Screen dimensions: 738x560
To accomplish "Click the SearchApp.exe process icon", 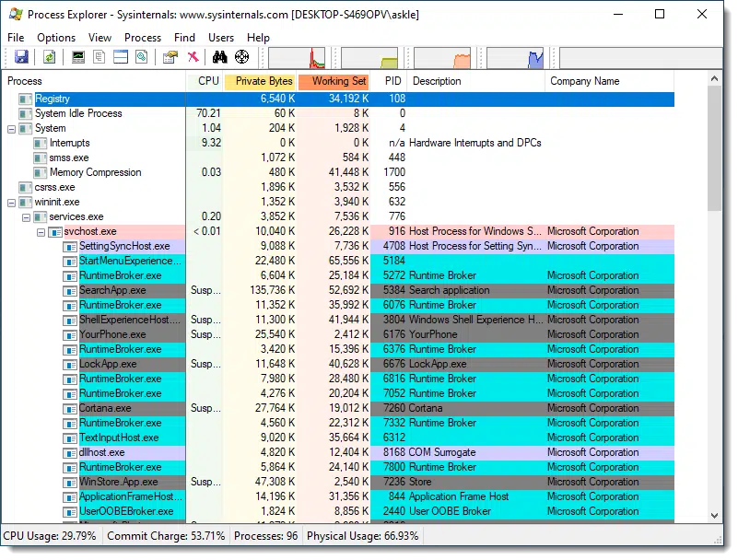I will pyautogui.click(x=70, y=290).
